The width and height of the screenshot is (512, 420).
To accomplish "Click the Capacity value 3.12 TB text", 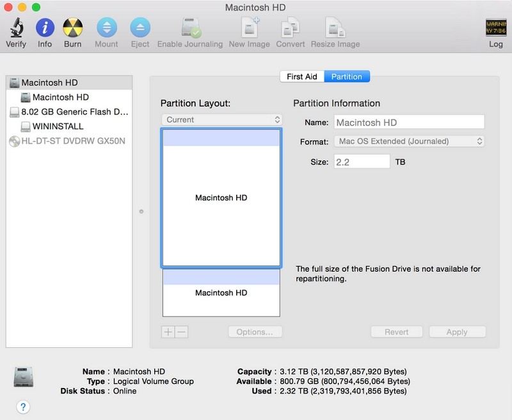I will [x=343, y=372].
